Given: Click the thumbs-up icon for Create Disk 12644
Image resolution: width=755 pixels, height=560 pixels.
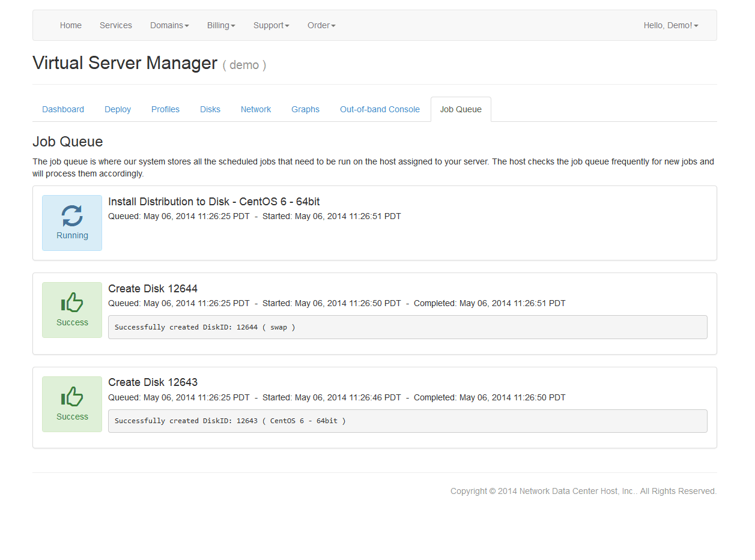Looking at the screenshot, I should [72, 303].
